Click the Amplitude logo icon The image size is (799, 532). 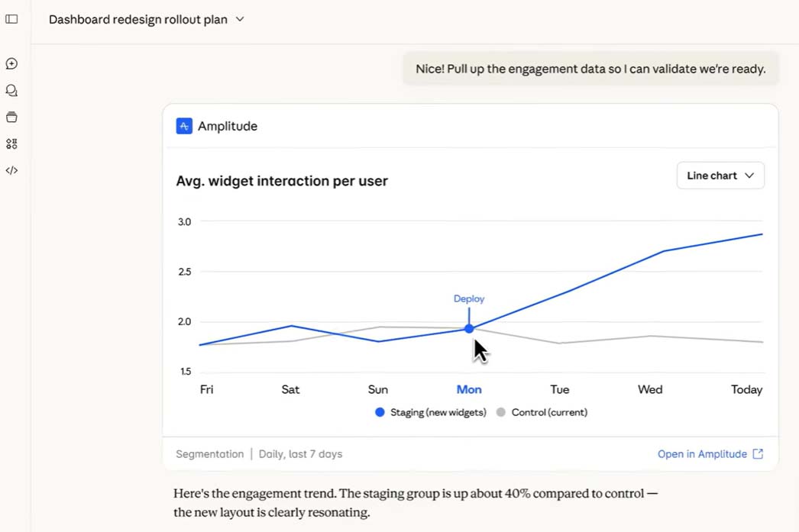[184, 126]
